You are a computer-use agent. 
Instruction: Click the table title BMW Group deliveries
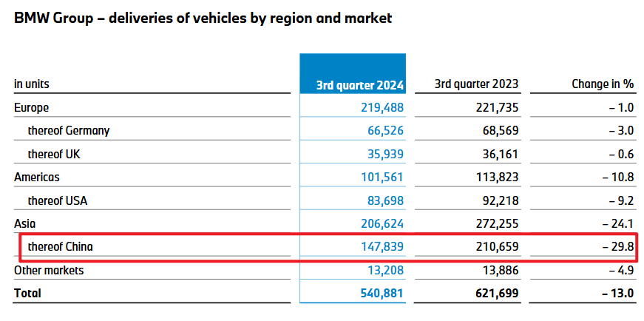(x=203, y=18)
